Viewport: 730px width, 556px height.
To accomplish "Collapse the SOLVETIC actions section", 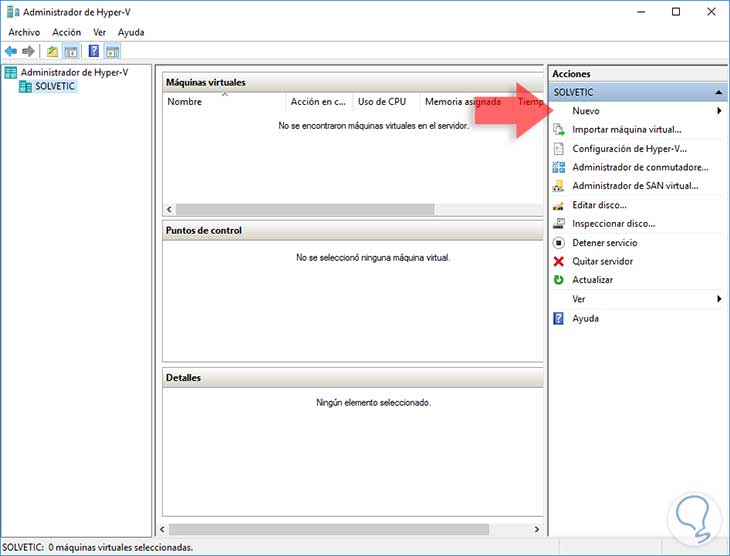I will [719, 92].
